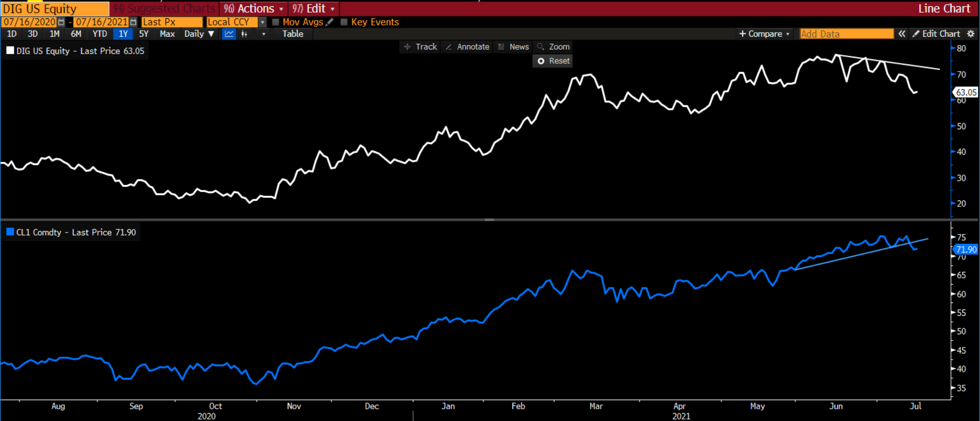Select the Max time range

click(x=167, y=34)
